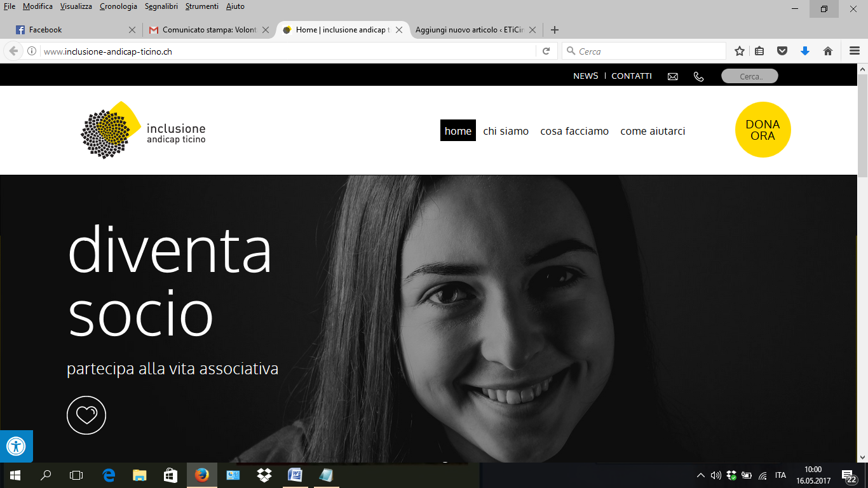Open taskbar search magnifier
Viewport: 868px width, 488px height.
point(46,475)
